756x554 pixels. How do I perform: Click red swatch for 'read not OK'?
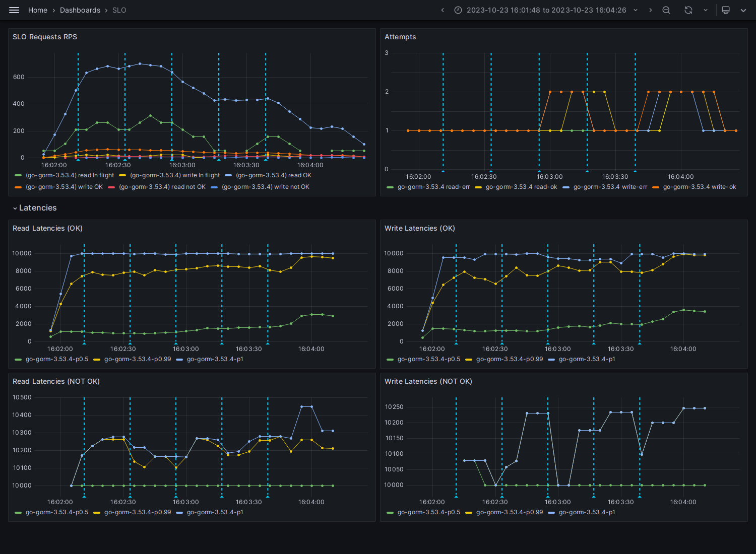pos(111,187)
